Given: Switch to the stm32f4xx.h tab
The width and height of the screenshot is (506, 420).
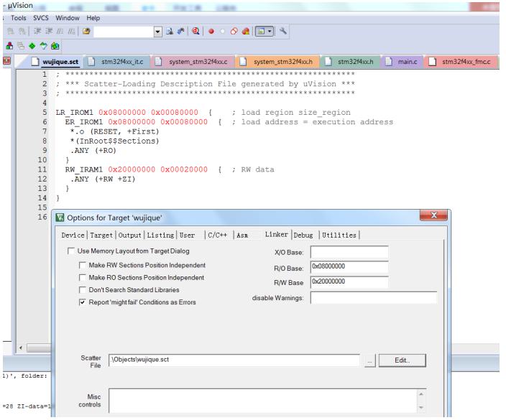Looking at the screenshot, I should click(350, 62).
